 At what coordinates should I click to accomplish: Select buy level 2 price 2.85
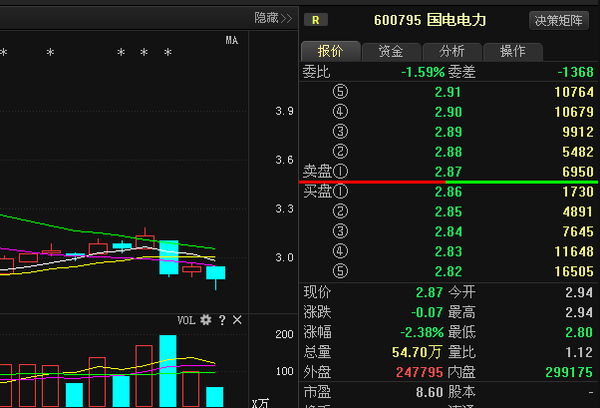point(448,212)
